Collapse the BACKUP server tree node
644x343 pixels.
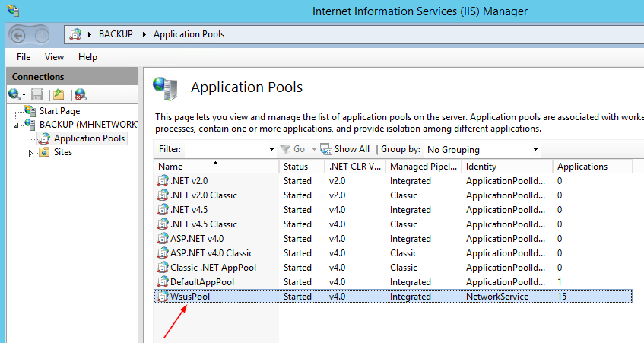click(x=16, y=125)
